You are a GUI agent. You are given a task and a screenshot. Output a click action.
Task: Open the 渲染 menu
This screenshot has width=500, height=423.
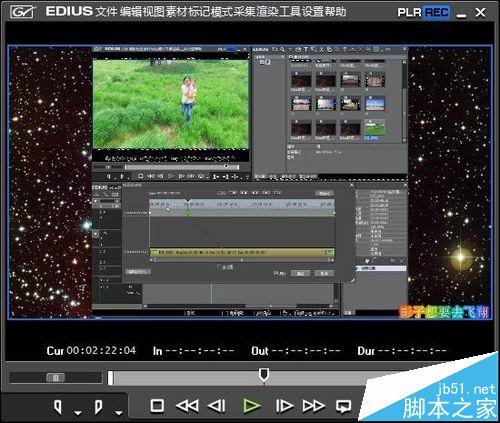[267, 12]
